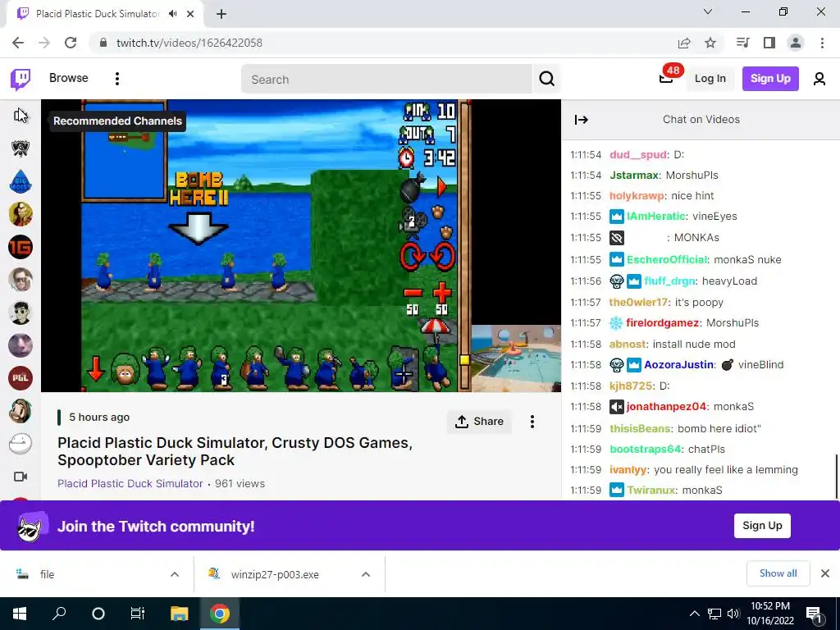
Task: Click username thisisBeans in chat
Action: [640, 428]
